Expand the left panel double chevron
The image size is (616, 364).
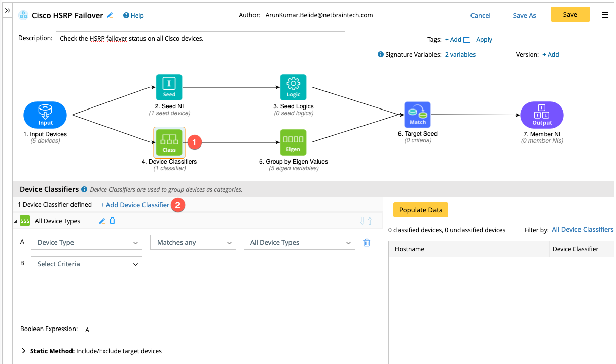coord(8,10)
